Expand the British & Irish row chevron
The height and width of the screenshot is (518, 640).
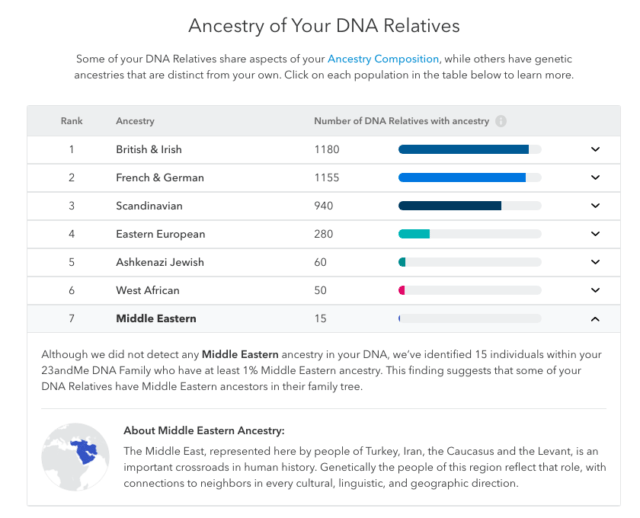(595, 149)
